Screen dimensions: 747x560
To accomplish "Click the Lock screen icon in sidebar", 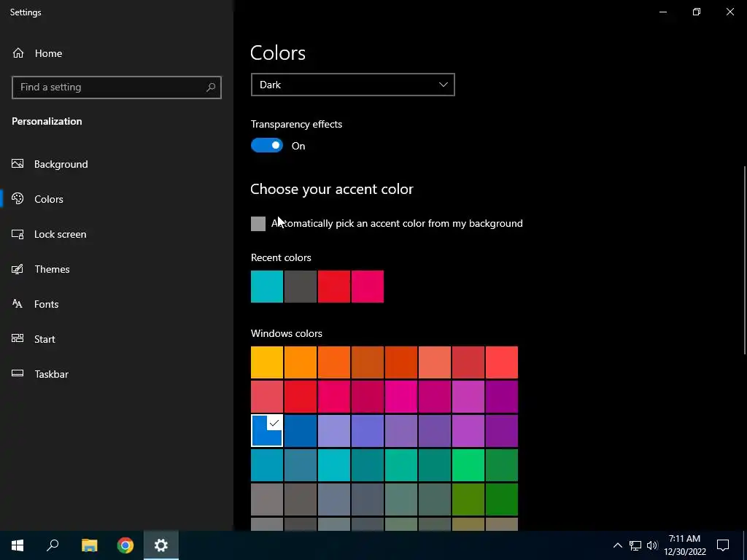I will pos(18,234).
